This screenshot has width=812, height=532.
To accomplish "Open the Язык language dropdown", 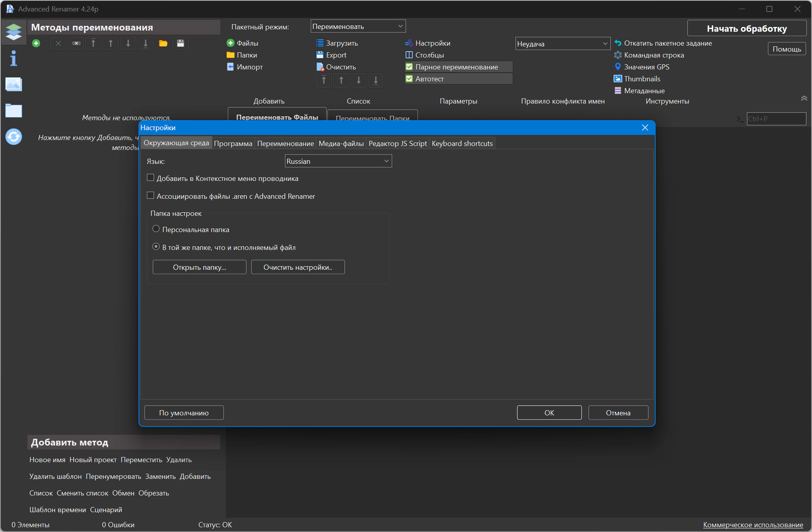I will (338, 161).
